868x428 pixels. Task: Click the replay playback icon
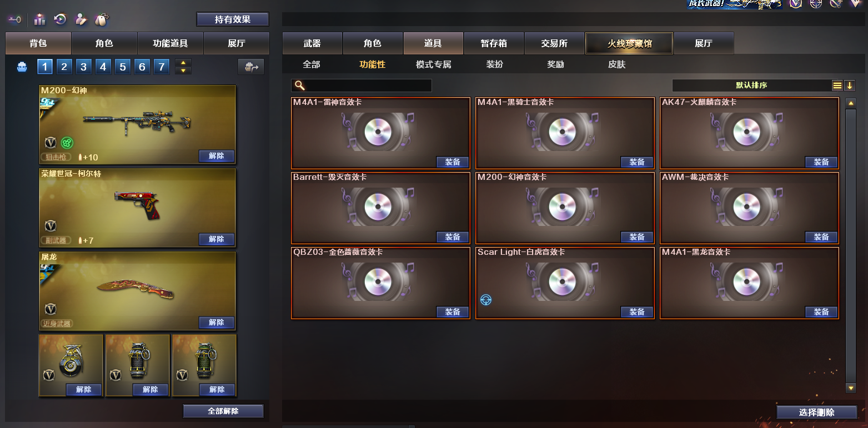(x=60, y=19)
